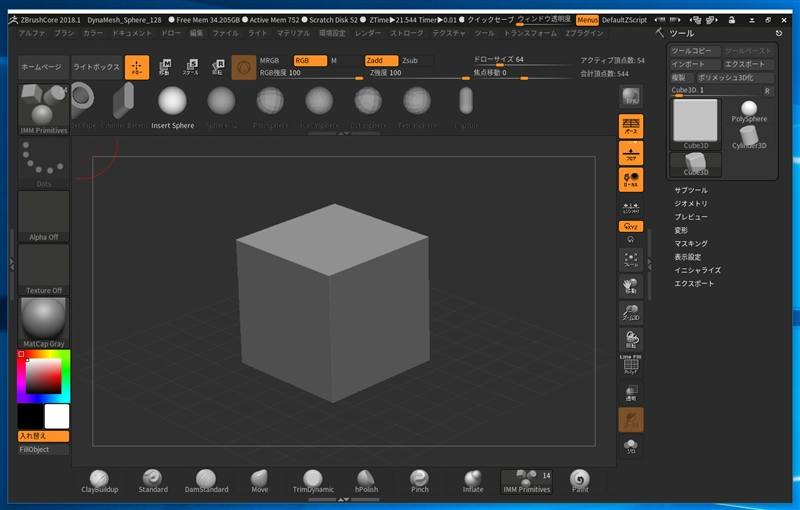800x510 pixels.
Task: Select the hPolish brush
Action: pyautogui.click(x=366, y=482)
